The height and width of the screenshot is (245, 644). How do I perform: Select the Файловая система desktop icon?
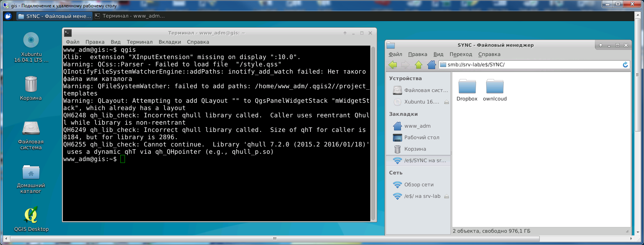tap(31, 135)
